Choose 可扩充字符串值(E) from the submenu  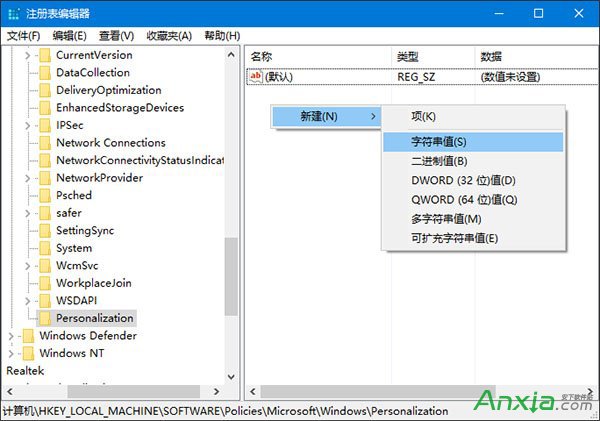pos(473,238)
